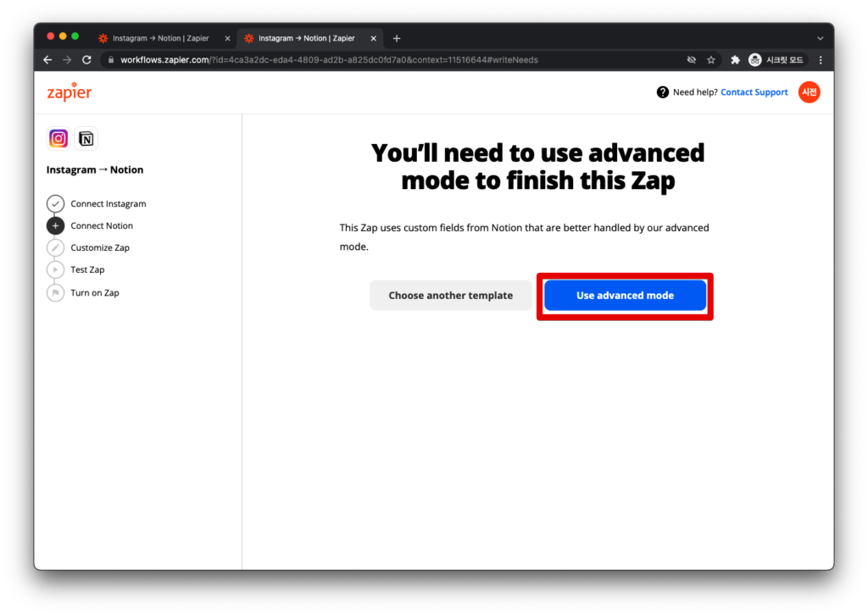The image size is (868, 615).
Task: Click the help question mark icon
Action: pos(662,92)
